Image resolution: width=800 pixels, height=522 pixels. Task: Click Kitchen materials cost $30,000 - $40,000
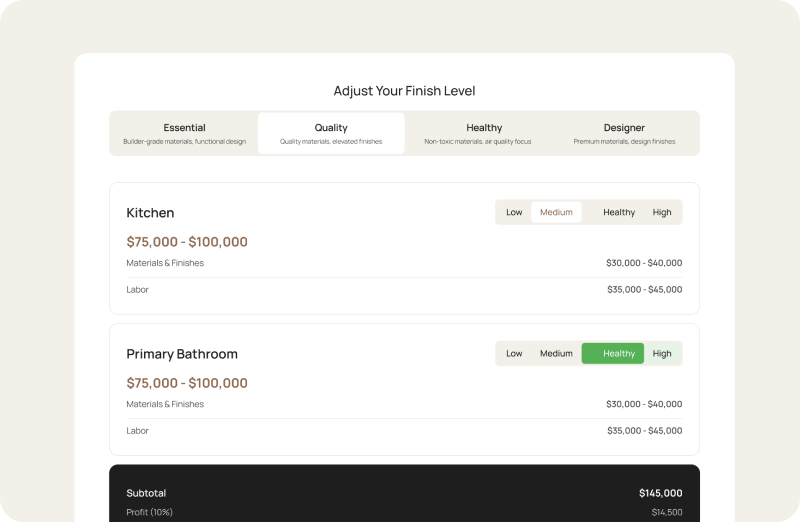tap(644, 263)
